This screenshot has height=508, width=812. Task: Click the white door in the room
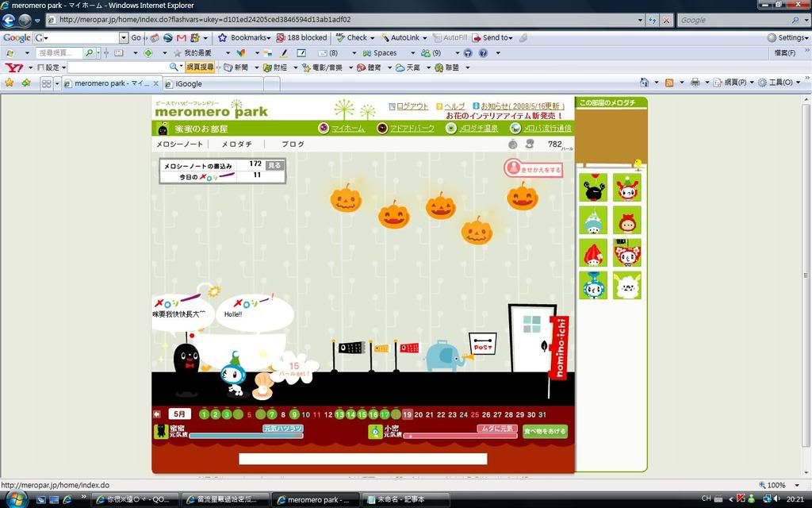(x=532, y=339)
